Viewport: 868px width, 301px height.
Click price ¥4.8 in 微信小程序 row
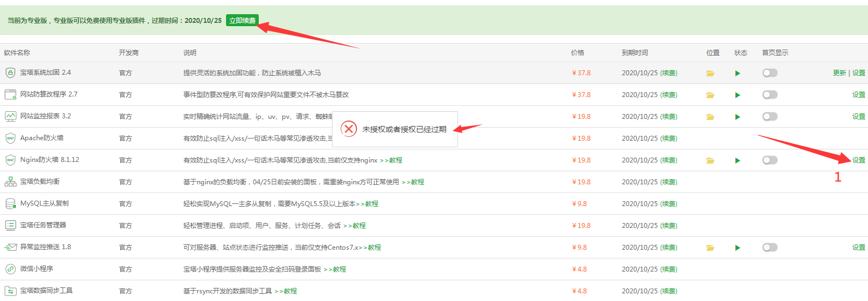click(579, 269)
